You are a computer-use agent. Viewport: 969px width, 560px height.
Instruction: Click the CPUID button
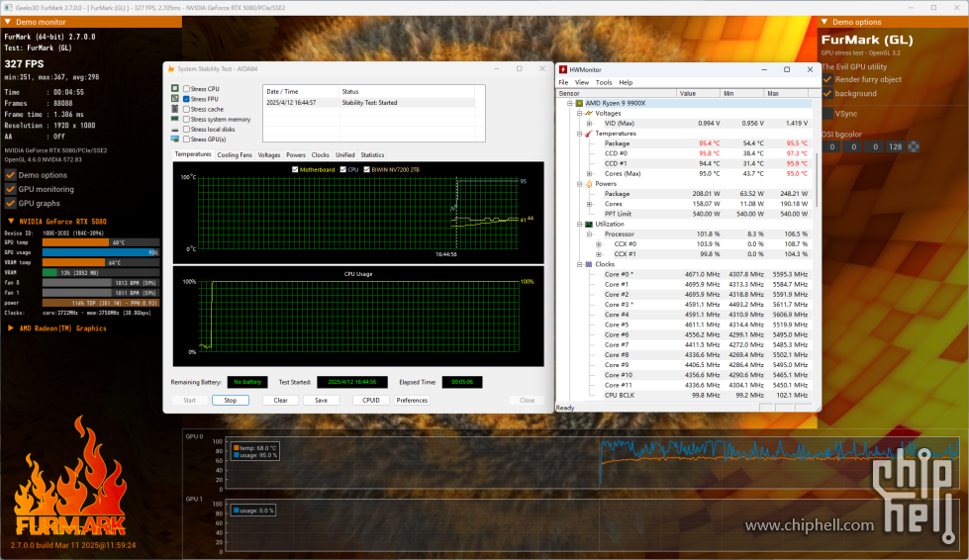pyautogui.click(x=371, y=400)
